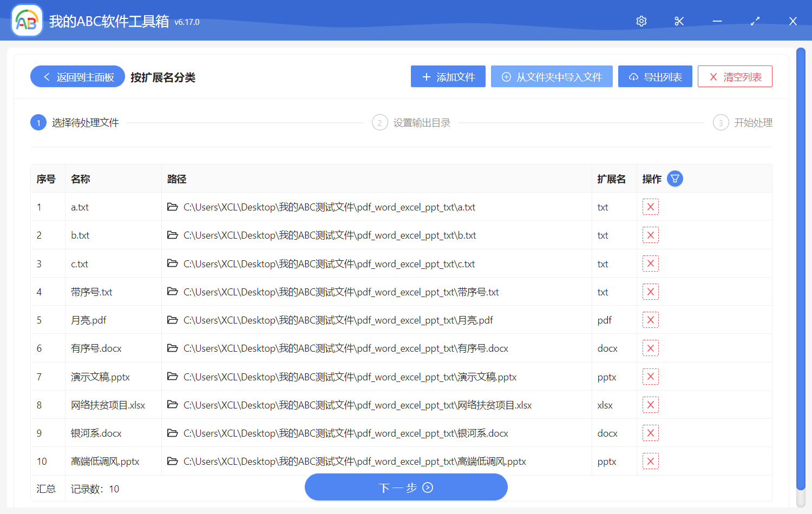Click the folder icon beside 银河系.docx's path
The width and height of the screenshot is (812, 514).
point(172,433)
